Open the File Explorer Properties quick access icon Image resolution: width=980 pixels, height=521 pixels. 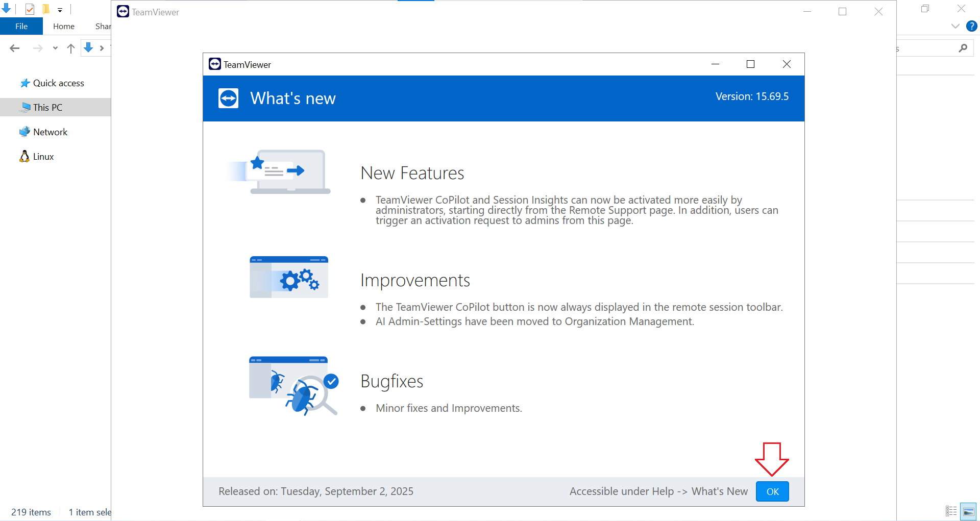coord(30,9)
